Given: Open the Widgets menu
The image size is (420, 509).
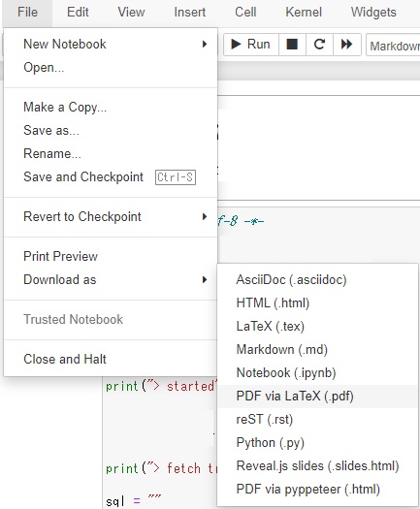Looking at the screenshot, I should click(373, 13).
